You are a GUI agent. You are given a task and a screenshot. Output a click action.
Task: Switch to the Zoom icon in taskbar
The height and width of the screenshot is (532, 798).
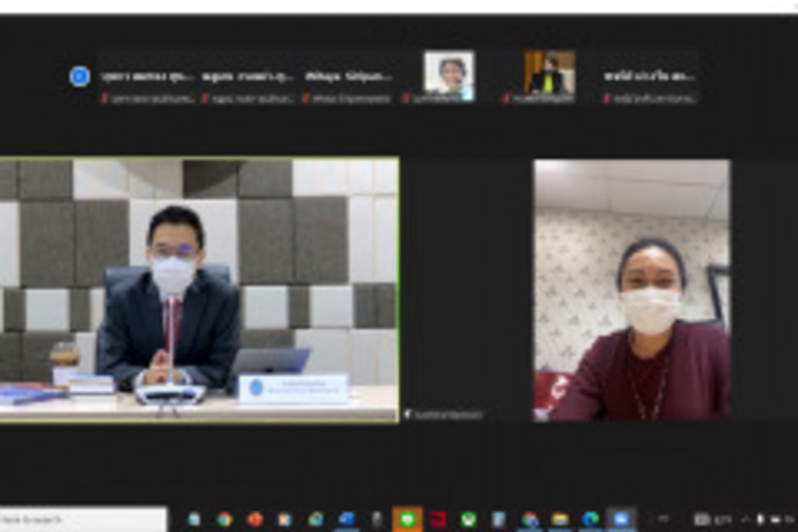(x=621, y=519)
